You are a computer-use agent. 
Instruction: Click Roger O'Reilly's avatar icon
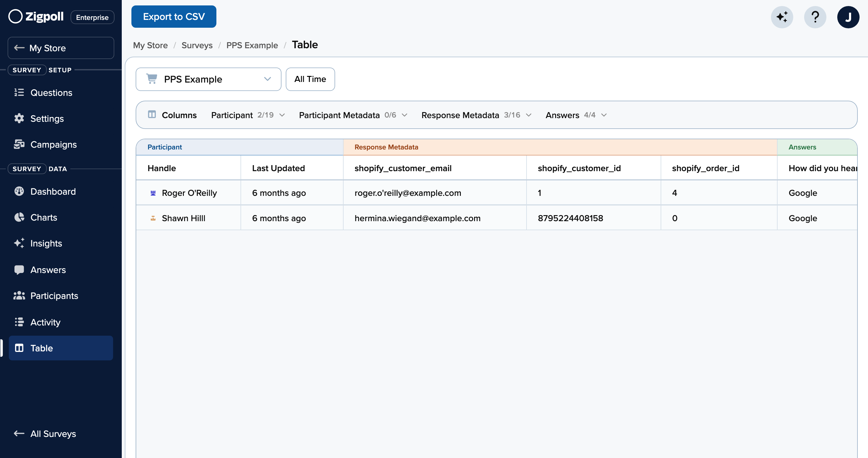click(153, 193)
